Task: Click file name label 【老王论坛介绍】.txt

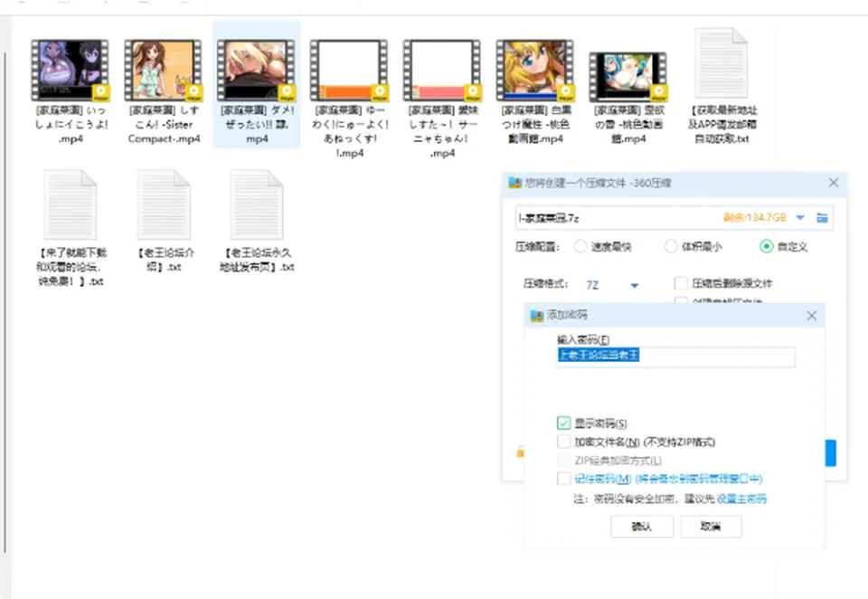Action: coord(164,260)
